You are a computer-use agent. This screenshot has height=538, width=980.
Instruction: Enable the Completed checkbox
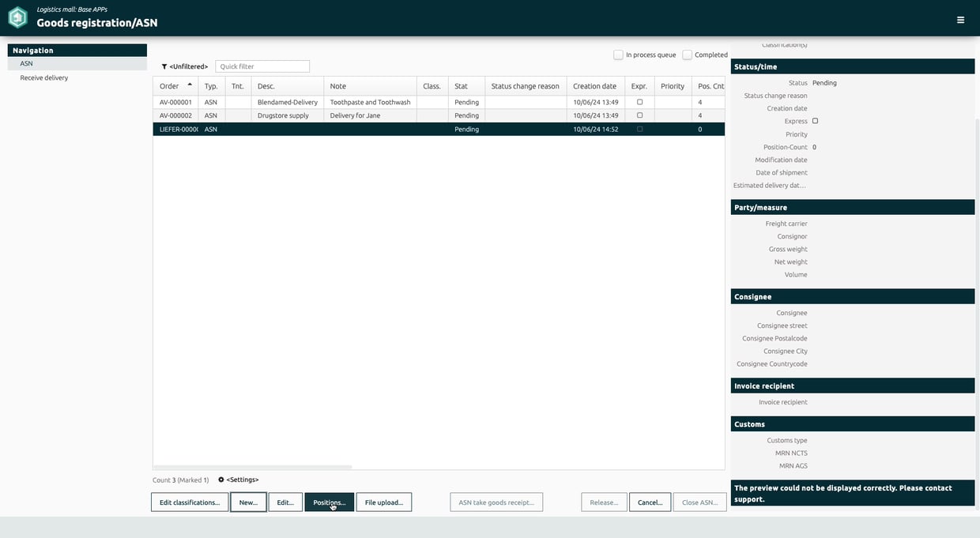tap(687, 55)
